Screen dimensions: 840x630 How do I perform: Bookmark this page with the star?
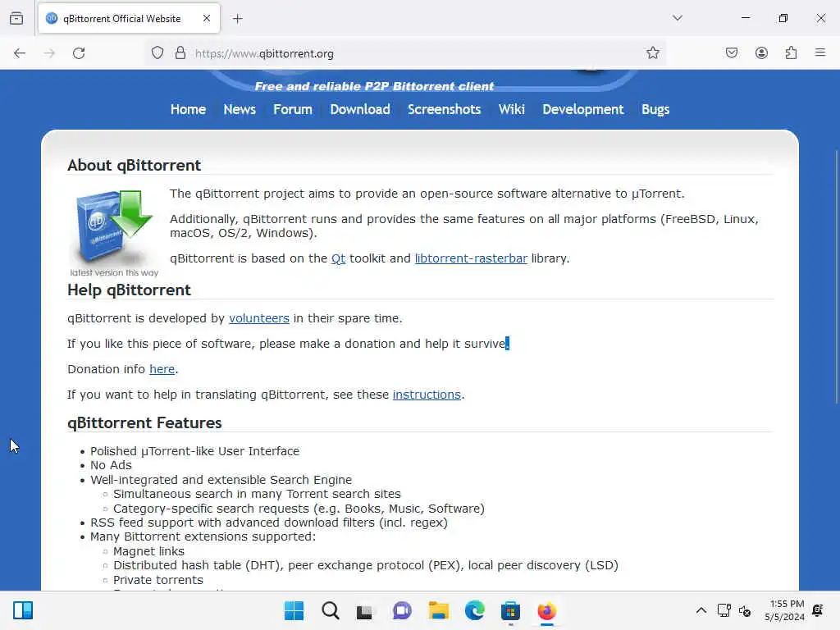coord(652,53)
